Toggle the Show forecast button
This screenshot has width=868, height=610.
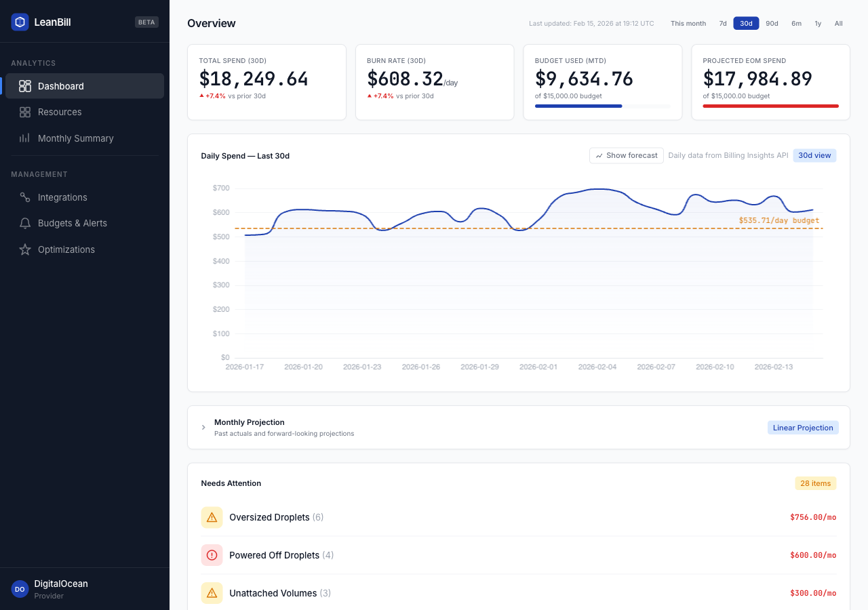tap(627, 155)
